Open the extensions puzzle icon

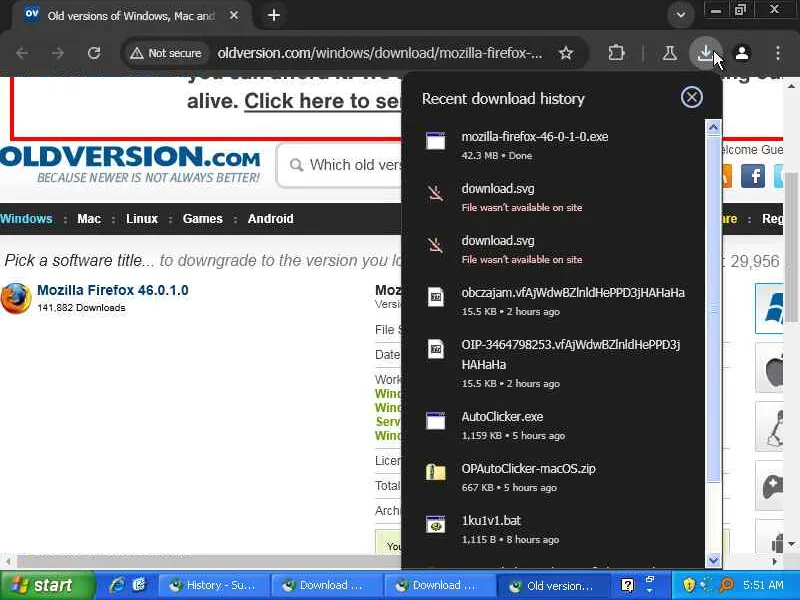pyautogui.click(x=616, y=53)
